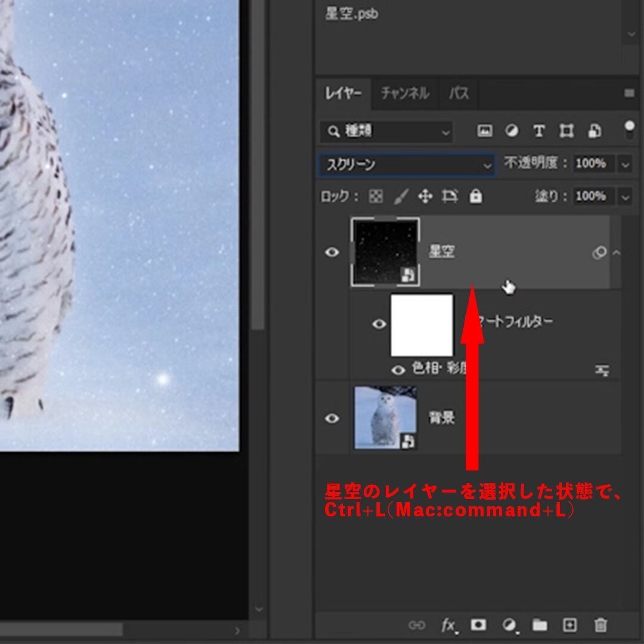The width and height of the screenshot is (644, 644).
Task: Open the 塗り (Fill) percentage dropdown
Action: [624, 197]
